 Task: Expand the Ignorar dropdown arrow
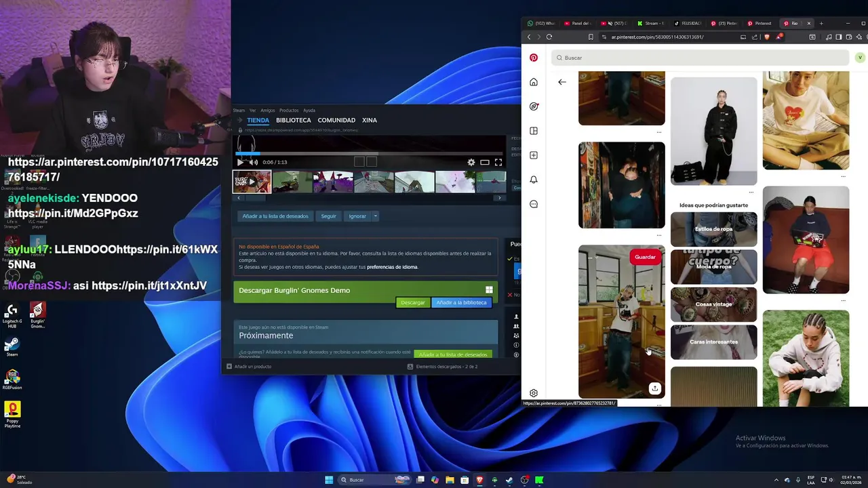[375, 216]
